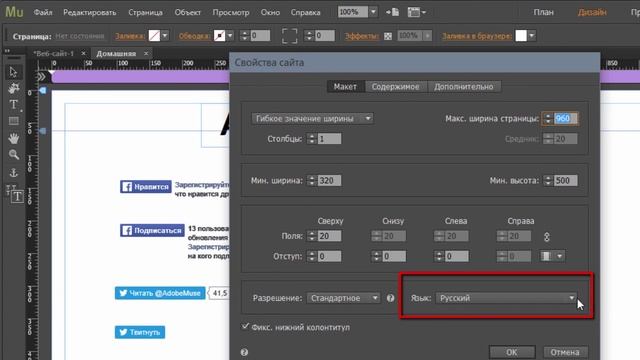Viewport: 640px width, 360px height.
Task: Click the stroke width stepper arrows
Action: tap(244, 36)
